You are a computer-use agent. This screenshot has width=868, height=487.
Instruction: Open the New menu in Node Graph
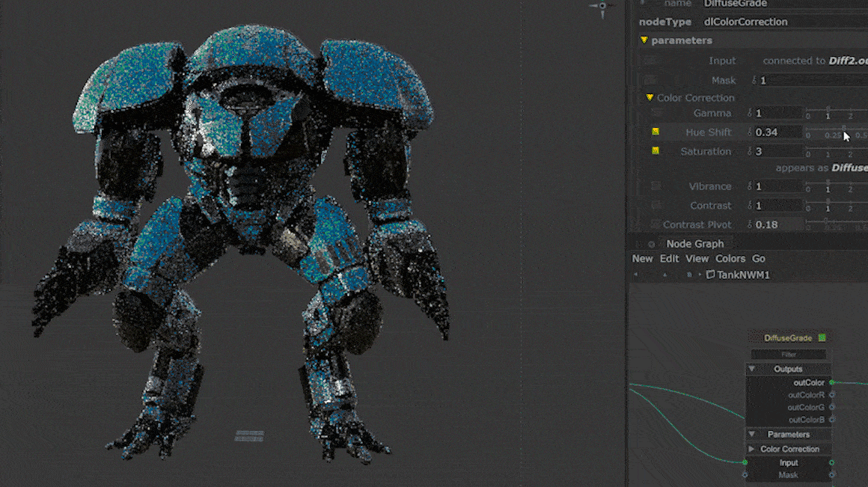tap(642, 259)
